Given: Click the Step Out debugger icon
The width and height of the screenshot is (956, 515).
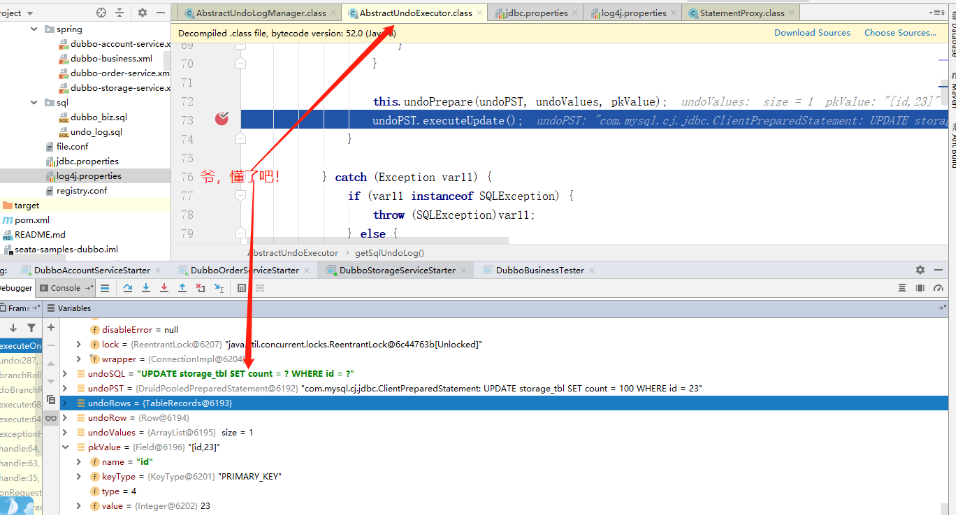Looking at the screenshot, I should [x=182, y=288].
